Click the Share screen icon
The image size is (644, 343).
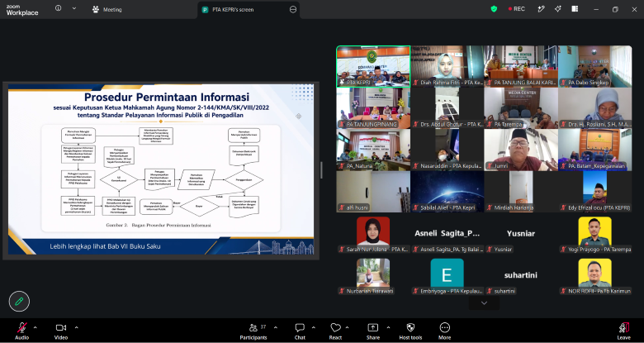point(372,328)
